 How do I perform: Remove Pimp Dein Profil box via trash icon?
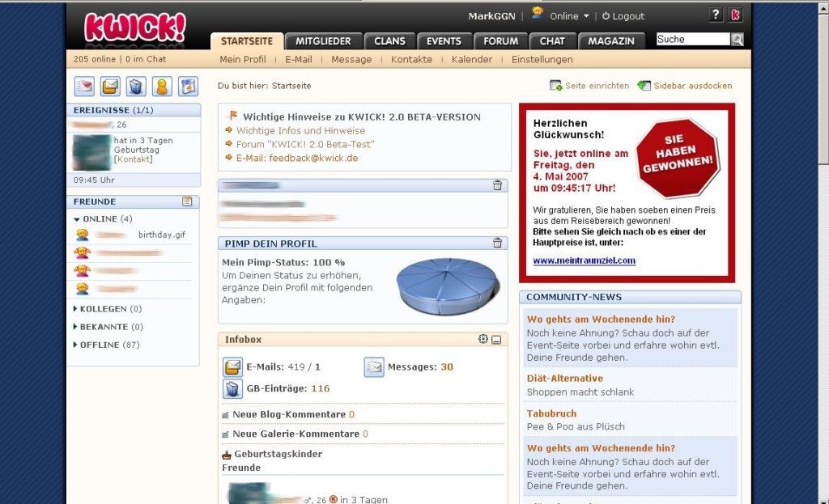[x=498, y=243]
